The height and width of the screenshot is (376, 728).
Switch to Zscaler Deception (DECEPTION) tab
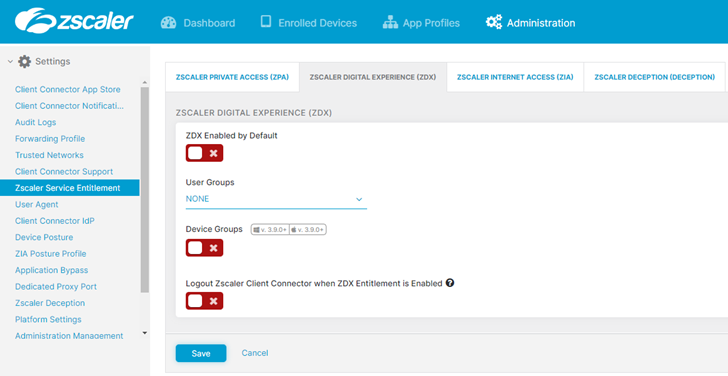click(x=655, y=77)
